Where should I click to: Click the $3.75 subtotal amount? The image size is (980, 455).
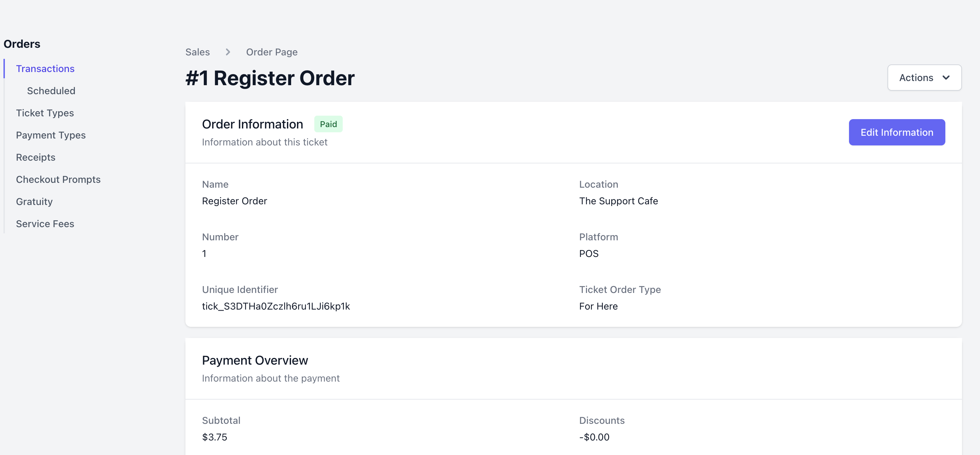[x=215, y=437]
